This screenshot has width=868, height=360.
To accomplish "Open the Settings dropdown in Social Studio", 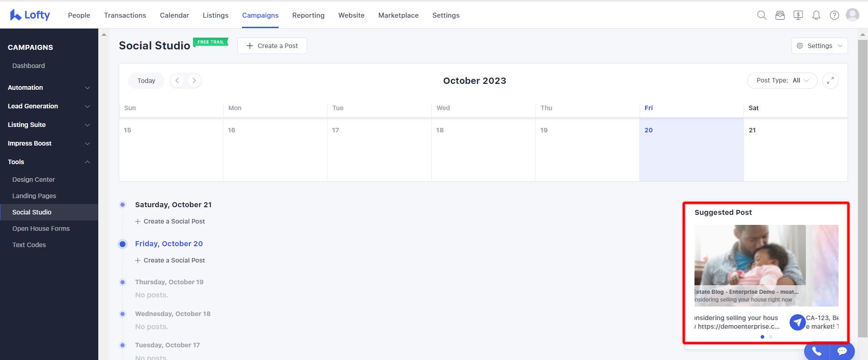I will click(x=819, y=46).
